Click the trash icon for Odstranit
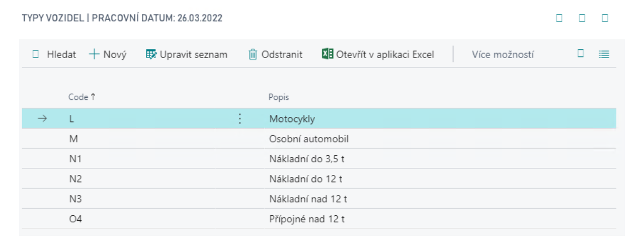This screenshot has height=245, width=644. (x=253, y=54)
